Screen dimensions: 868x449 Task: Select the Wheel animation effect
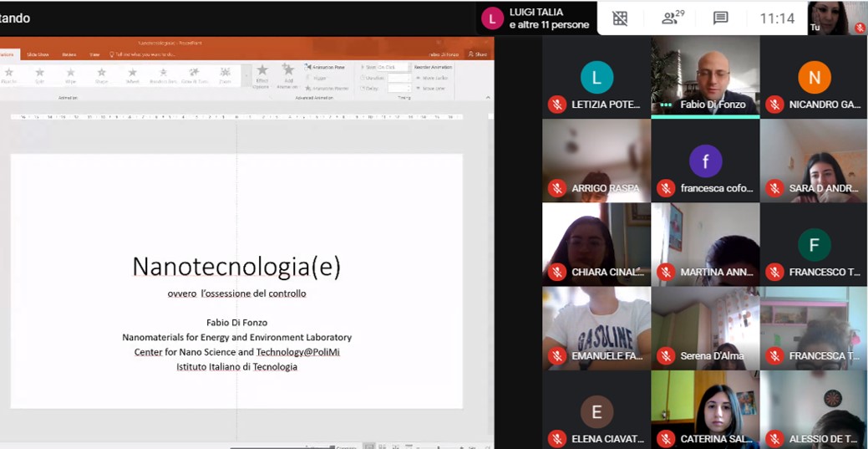pos(132,75)
